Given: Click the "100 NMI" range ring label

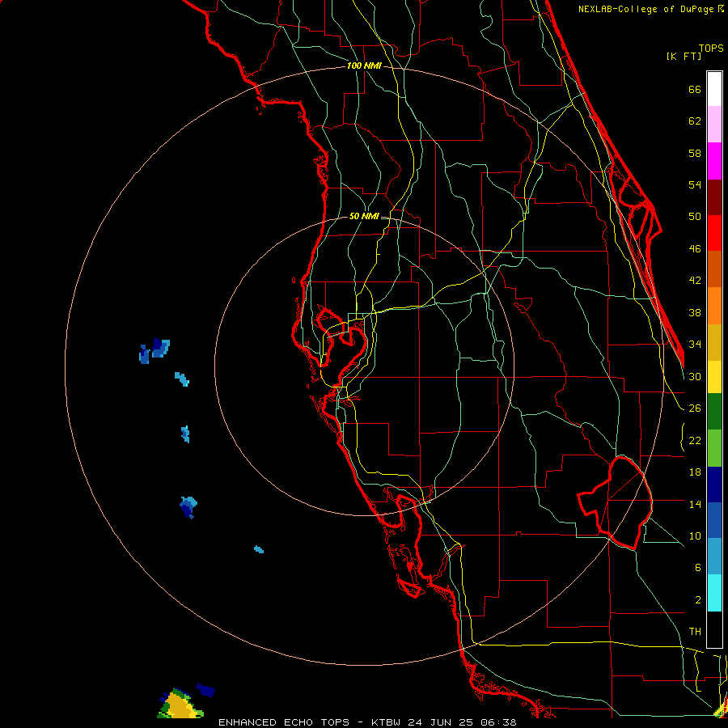Looking at the screenshot, I should 364,66.
